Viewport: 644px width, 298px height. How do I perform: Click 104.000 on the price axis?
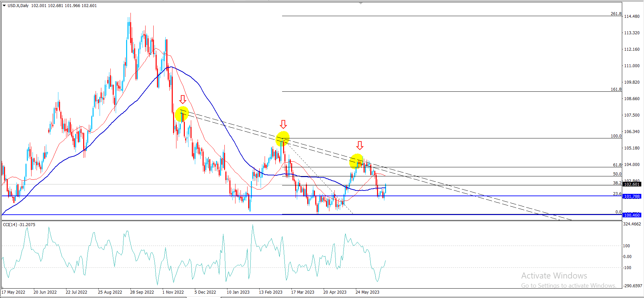(x=632, y=164)
